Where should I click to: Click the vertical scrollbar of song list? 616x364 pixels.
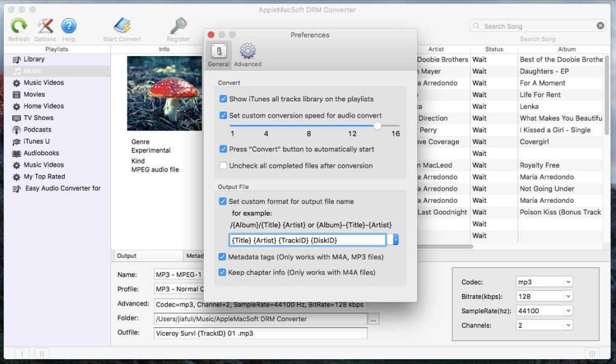tap(606, 95)
